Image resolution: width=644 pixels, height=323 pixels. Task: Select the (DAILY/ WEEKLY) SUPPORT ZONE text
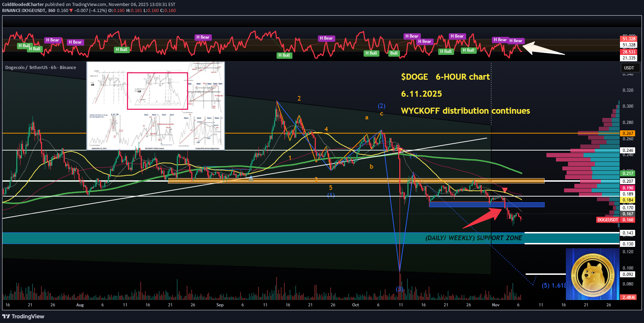coord(474,238)
